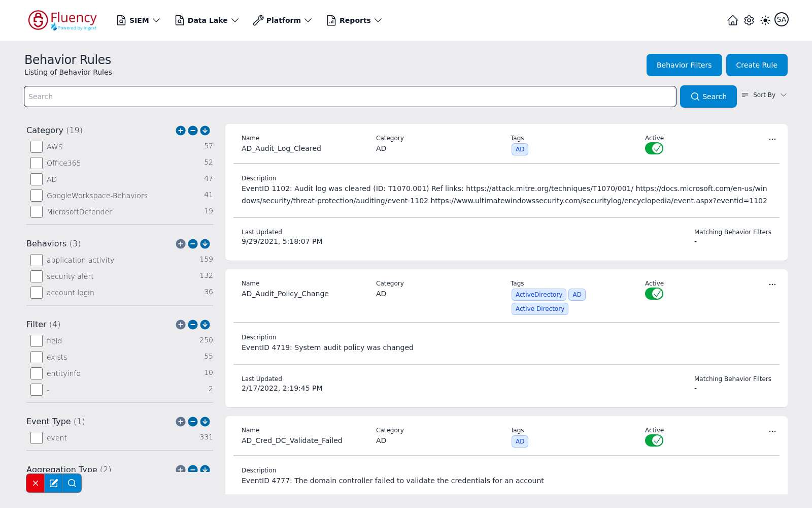Click the Fluency logo

click(62, 20)
